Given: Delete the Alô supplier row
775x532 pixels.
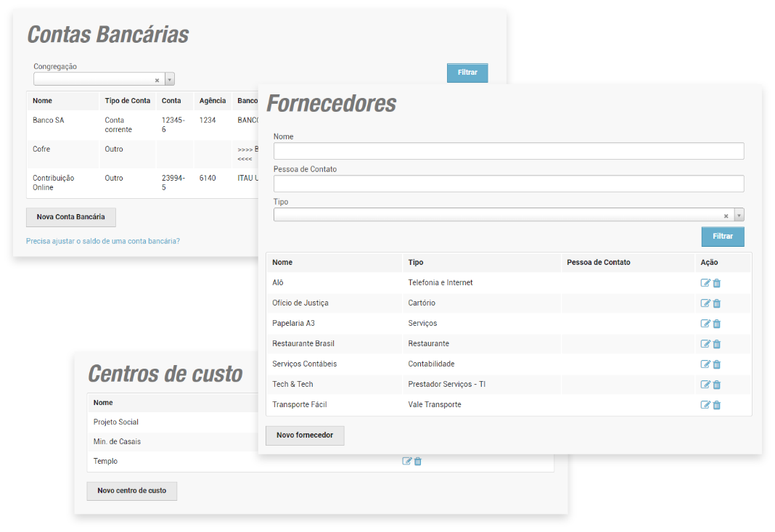Looking at the screenshot, I should click(x=717, y=283).
